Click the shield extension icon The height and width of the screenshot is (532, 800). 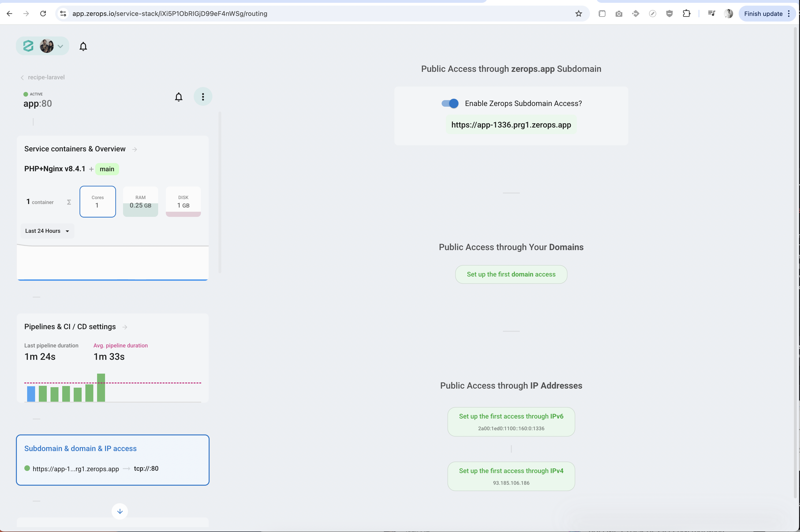coord(669,14)
